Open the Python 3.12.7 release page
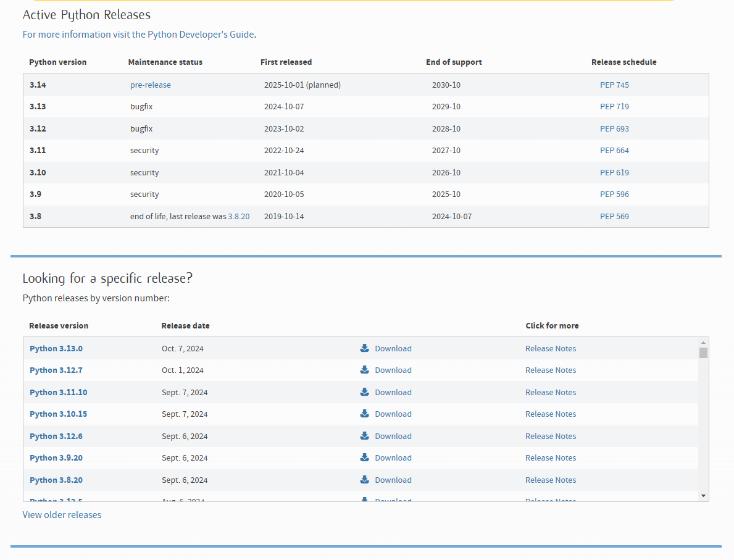Screen dimensions: 734x560 (x=56, y=370)
